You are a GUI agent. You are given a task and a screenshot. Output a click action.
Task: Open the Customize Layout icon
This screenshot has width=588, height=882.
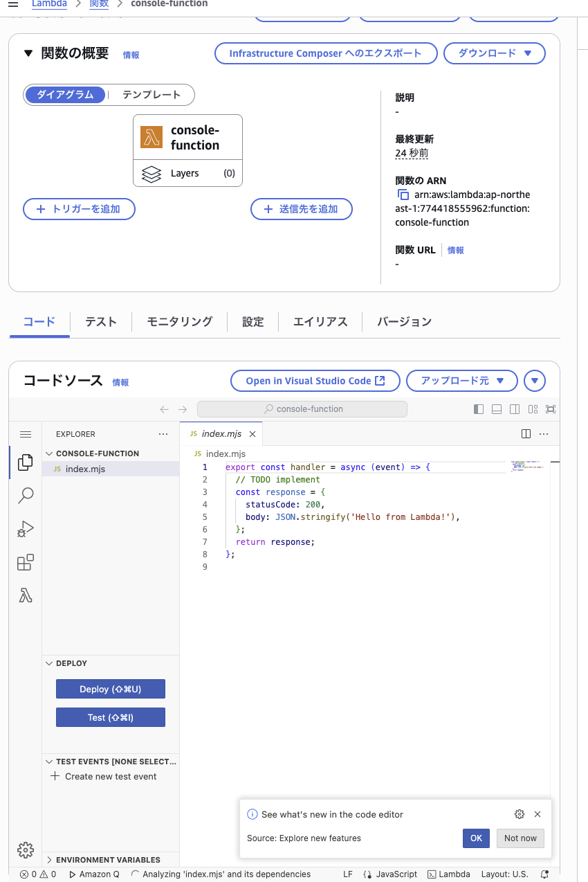click(533, 409)
